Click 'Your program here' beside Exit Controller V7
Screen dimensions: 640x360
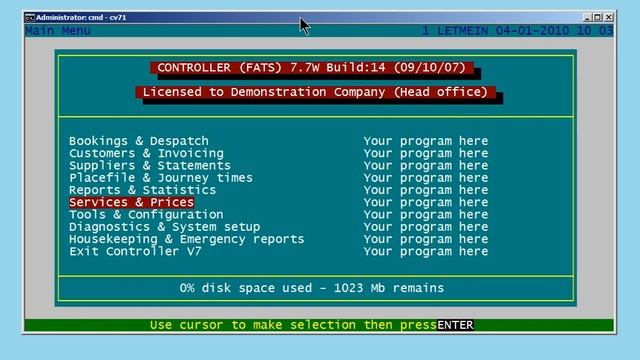426,251
